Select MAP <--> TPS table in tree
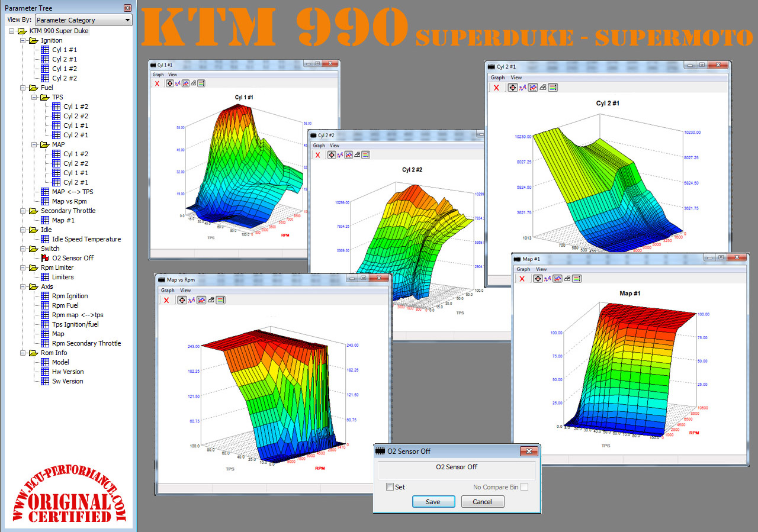 click(72, 192)
